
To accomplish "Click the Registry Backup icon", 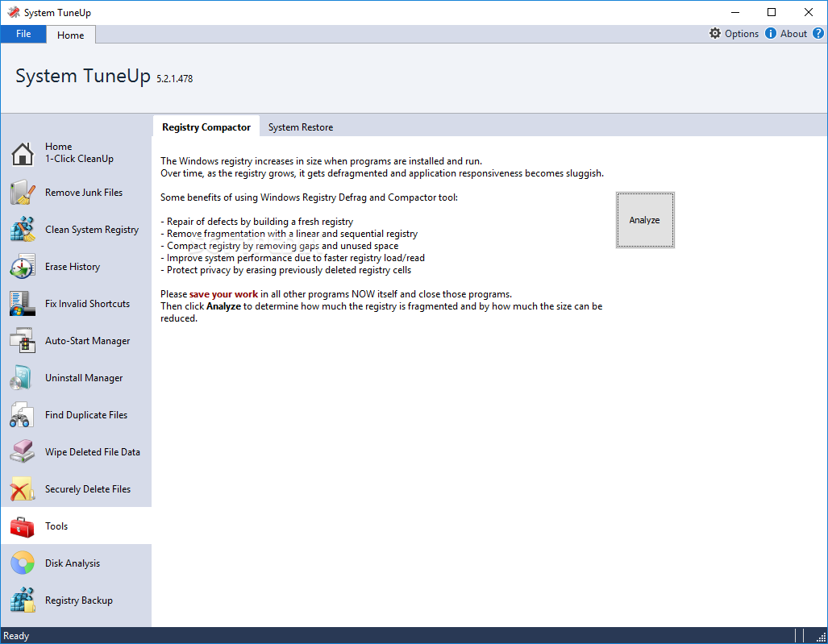I will [23, 600].
